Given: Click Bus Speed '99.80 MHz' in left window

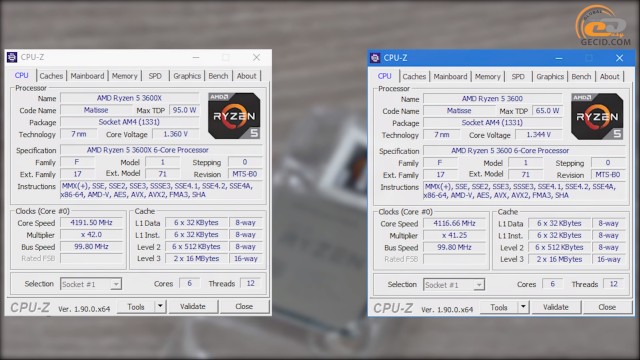Looking at the screenshot, I should click(91, 247).
